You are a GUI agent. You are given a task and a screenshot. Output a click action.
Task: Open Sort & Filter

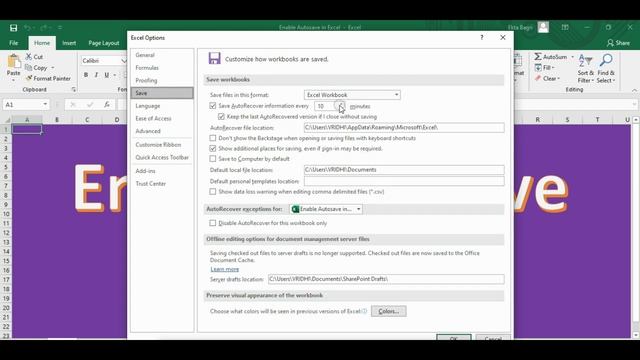(x=586, y=69)
